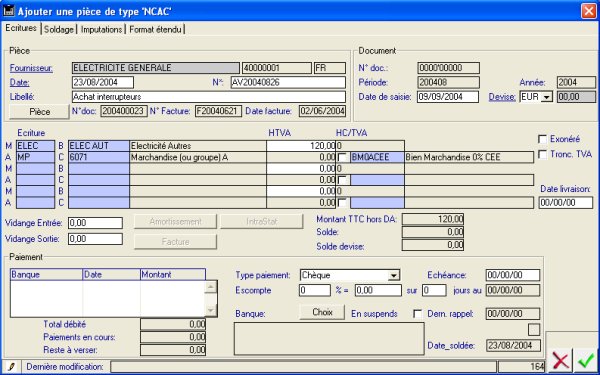Click the supplier number 40000001 field

click(277, 68)
